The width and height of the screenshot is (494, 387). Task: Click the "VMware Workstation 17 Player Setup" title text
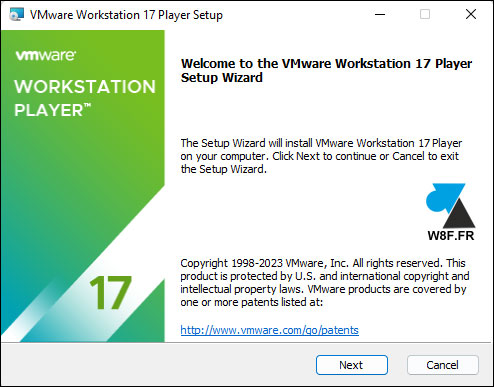click(x=126, y=15)
